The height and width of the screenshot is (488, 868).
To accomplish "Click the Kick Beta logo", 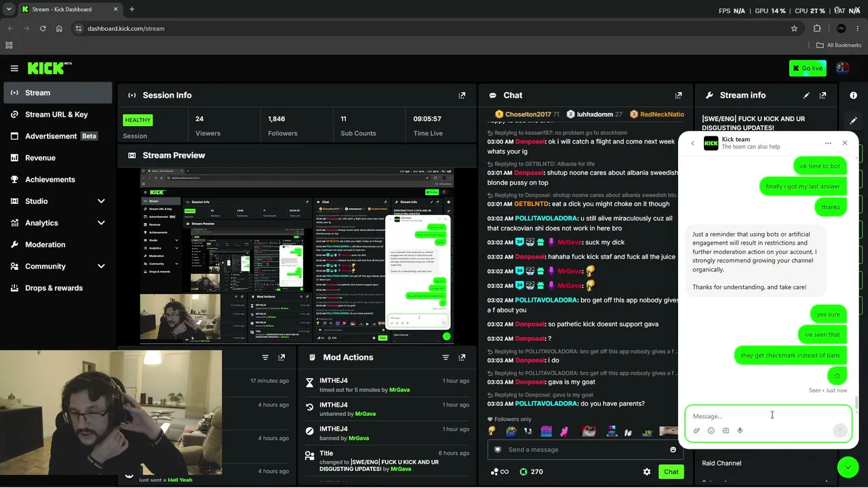I will pos(50,68).
